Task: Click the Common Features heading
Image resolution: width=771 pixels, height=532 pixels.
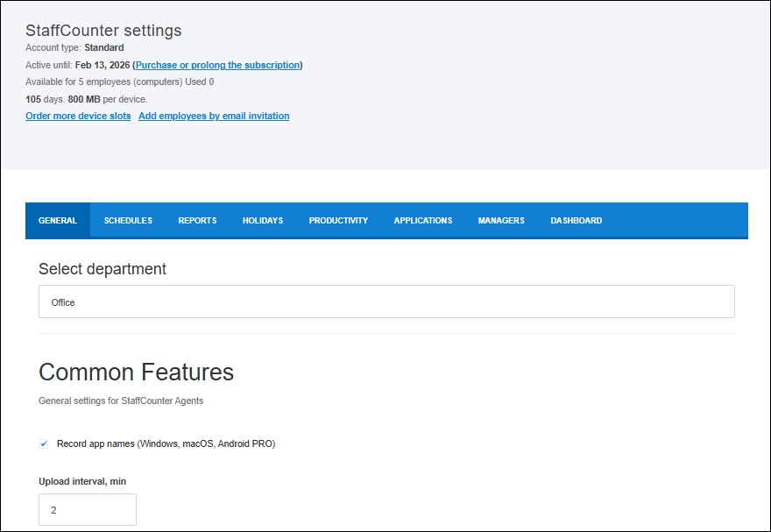Action: point(136,372)
